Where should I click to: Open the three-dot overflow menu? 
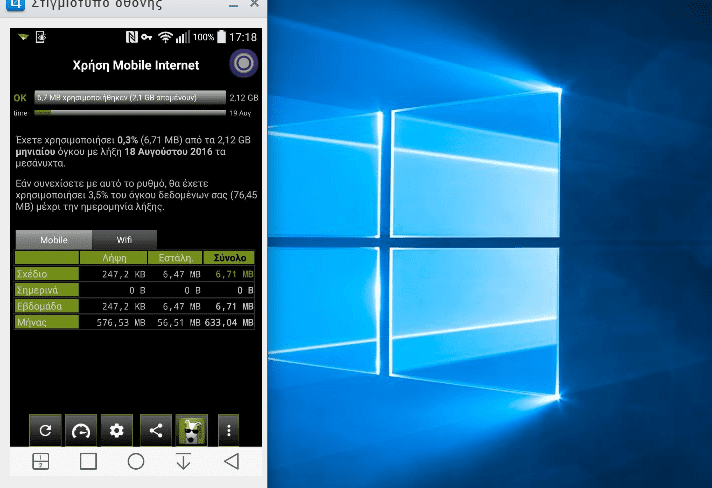228,430
